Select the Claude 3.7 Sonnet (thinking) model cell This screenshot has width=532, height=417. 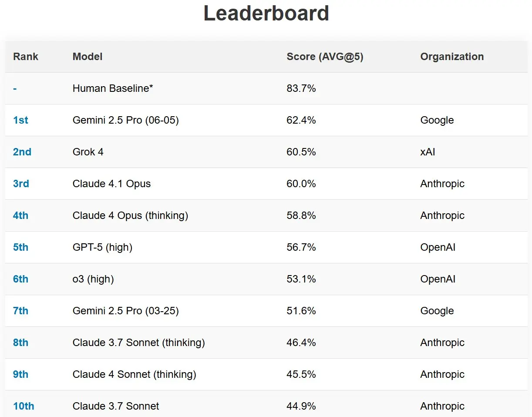(x=139, y=343)
